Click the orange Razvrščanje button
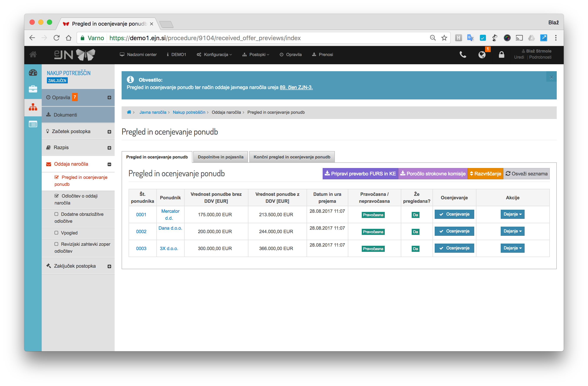 (485, 174)
